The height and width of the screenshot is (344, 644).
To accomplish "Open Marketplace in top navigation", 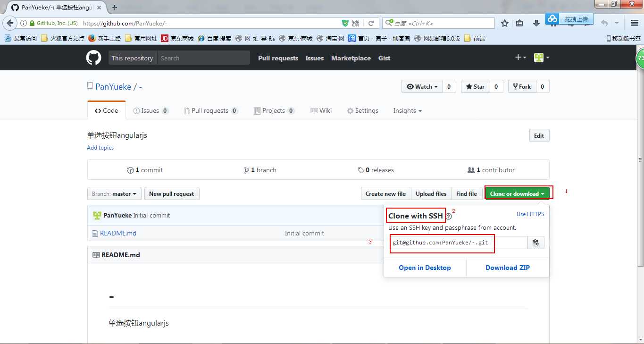I will (x=351, y=58).
